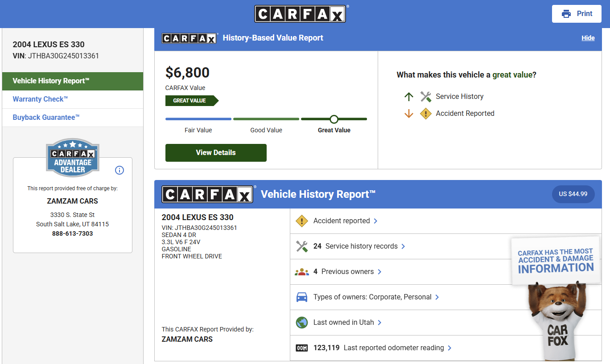
Task: Click the odometer reading icon
Action: 302,348
